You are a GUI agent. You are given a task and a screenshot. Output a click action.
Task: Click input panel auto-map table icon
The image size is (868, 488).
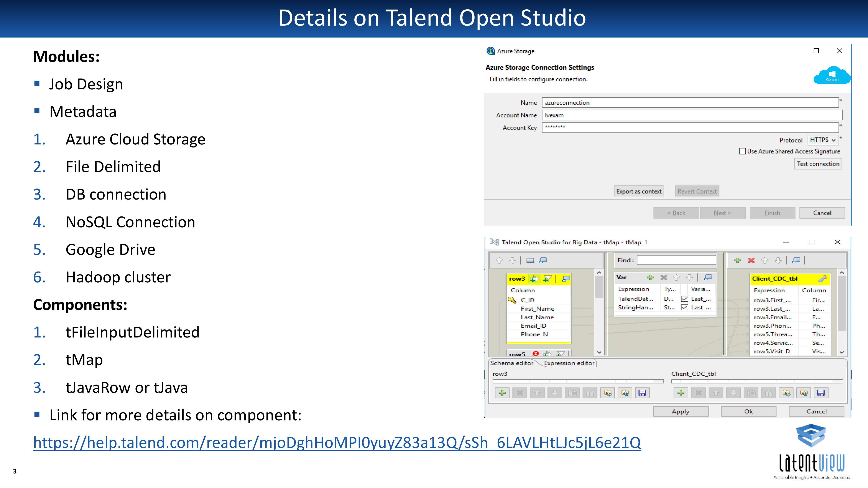click(x=530, y=260)
